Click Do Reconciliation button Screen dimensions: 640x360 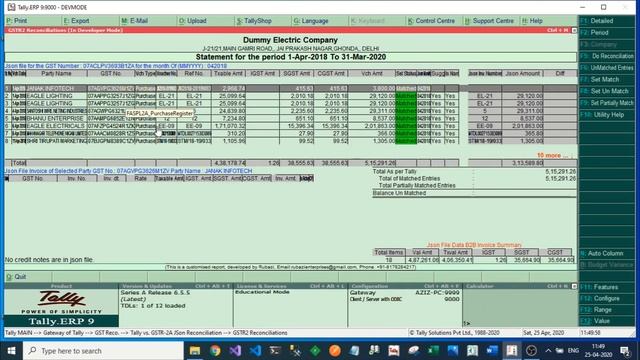tap(607, 56)
